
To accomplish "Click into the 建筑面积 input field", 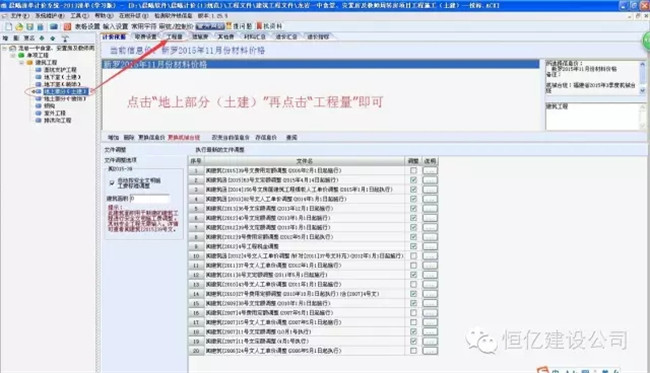I will (x=150, y=199).
